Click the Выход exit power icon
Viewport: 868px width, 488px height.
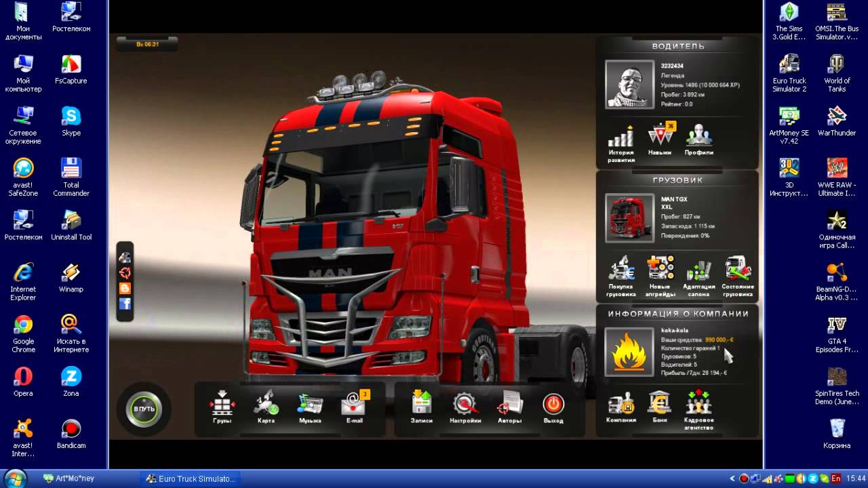tap(553, 405)
